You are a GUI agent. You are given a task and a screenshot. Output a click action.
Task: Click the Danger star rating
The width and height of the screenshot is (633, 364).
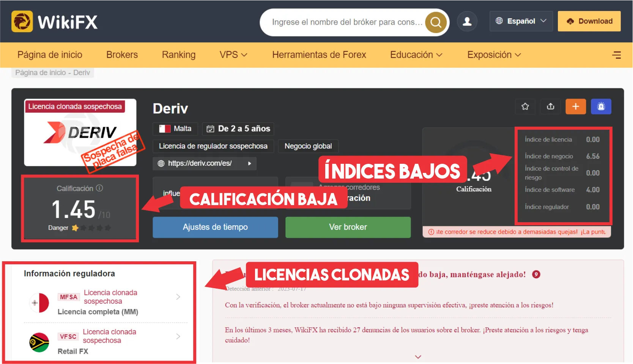tap(79, 228)
